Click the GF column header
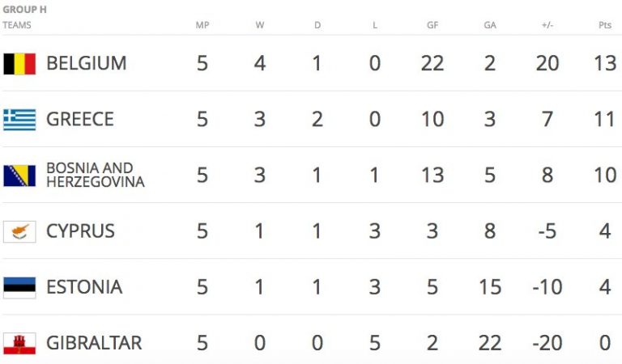Image resolution: width=622 pixels, height=364 pixels. coord(432,25)
